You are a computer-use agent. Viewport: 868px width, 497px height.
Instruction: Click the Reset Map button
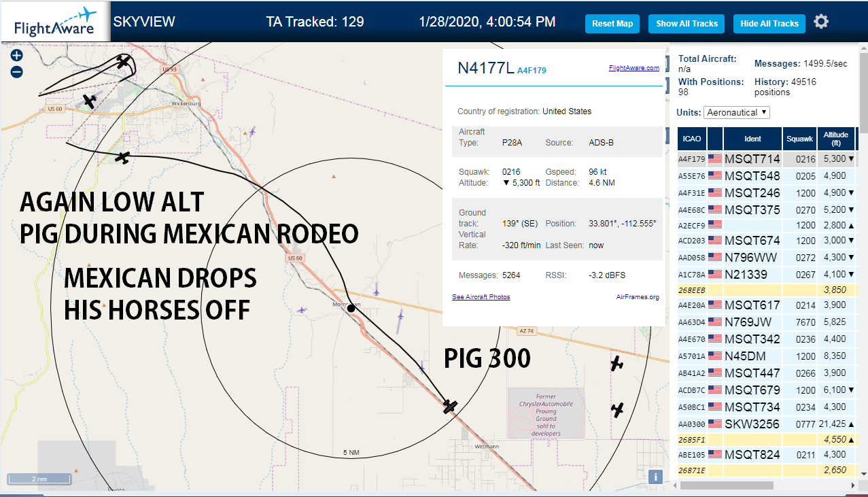(x=612, y=23)
